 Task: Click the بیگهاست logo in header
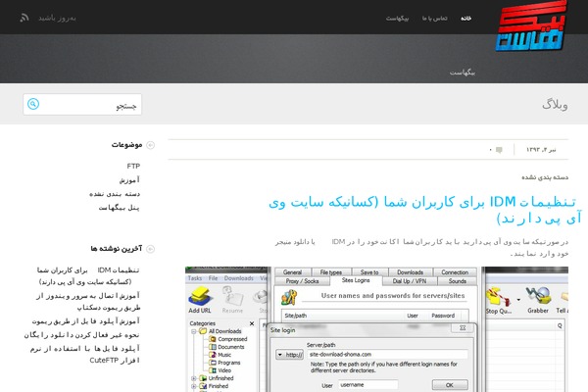(530, 26)
